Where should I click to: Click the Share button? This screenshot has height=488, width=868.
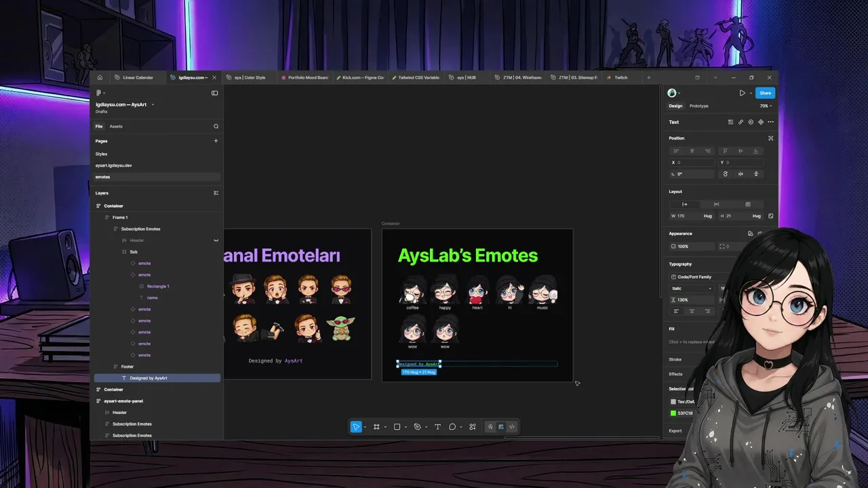click(765, 93)
